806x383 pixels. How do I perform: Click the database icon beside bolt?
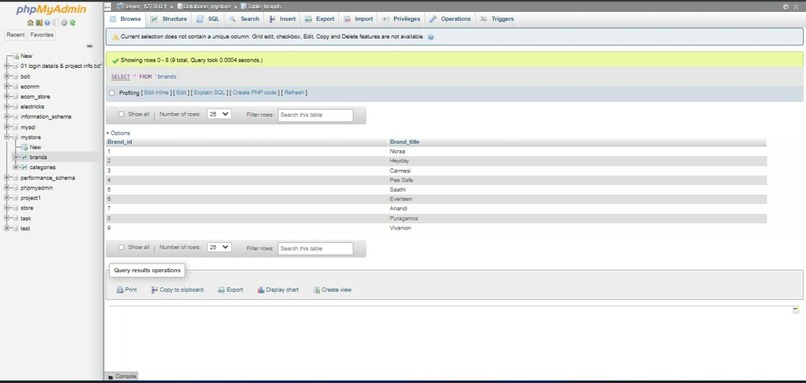[15, 77]
